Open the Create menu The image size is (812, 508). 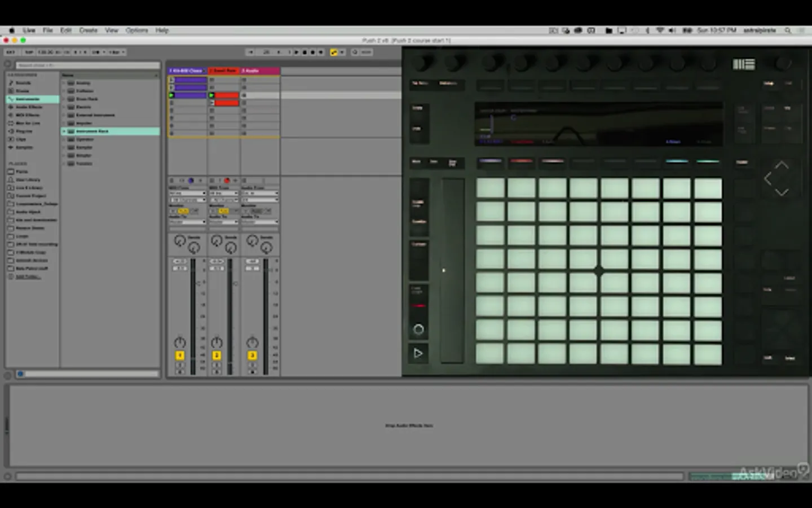(88, 30)
